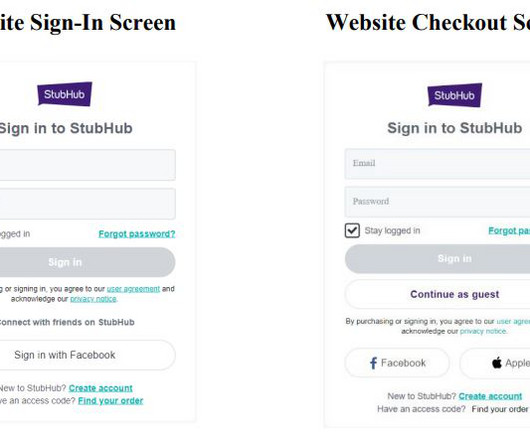This screenshot has height=442, width=530.
Task: Click the Apple logo sign-in button
Action: [495, 363]
